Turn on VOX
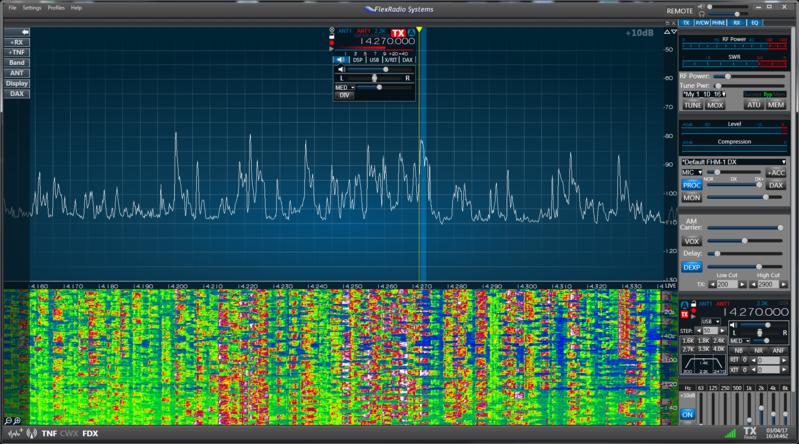The height and width of the screenshot is (444, 799). (691, 242)
